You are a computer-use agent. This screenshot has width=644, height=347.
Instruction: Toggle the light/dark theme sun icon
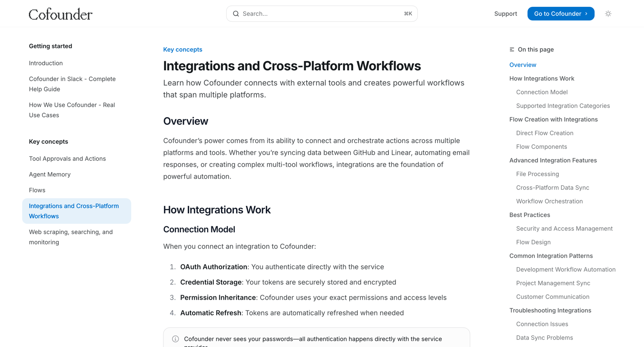608,14
